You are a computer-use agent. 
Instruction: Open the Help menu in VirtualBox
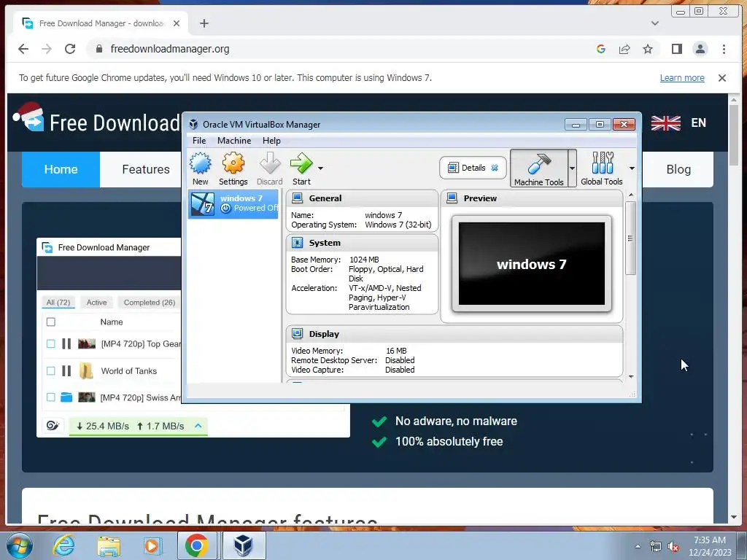pos(271,141)
